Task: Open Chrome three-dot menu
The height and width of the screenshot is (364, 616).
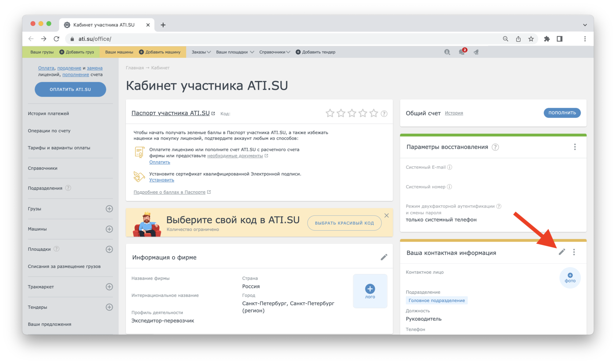Action: click(585, 39)
